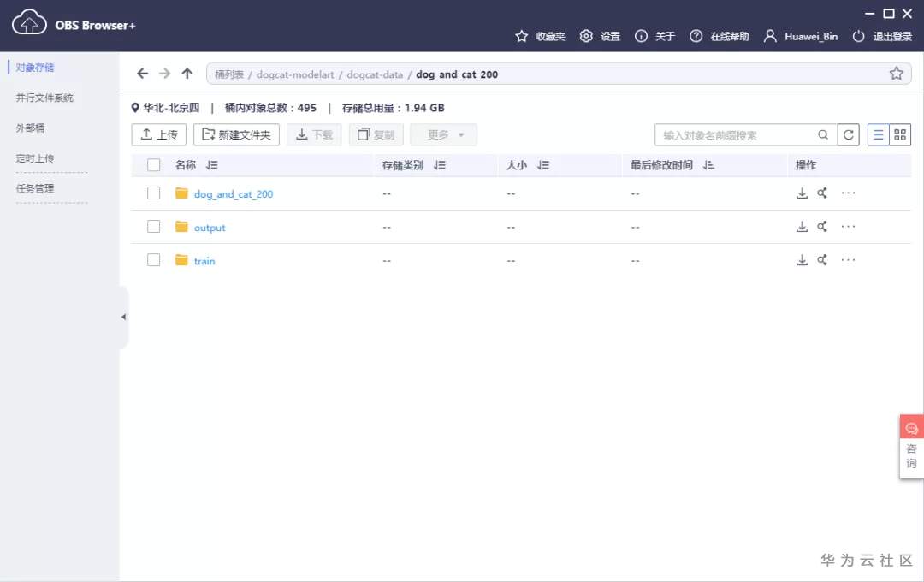Viewport: 924px width, 582px height.
Task: Sort by 存储类别 column
Action: click(x=440, y=165)
